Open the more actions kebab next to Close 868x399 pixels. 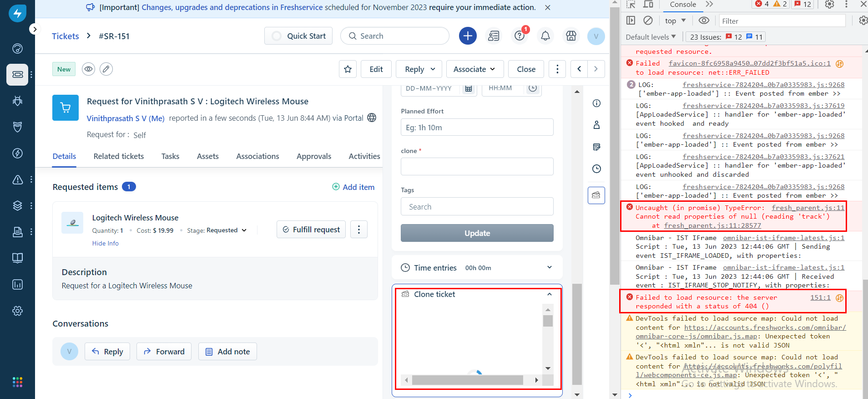(x=557, y=69)
